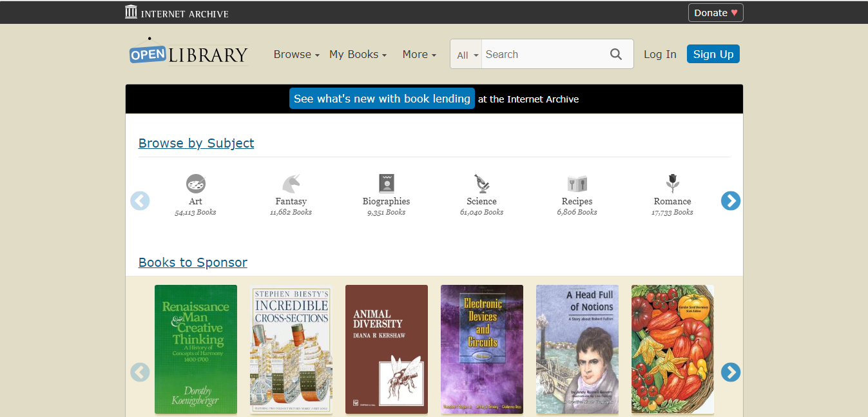The width and height of the screenshot is (868, 417).
Task: Open the Animal Diversity book cover
Action: (x=387, y=349)
